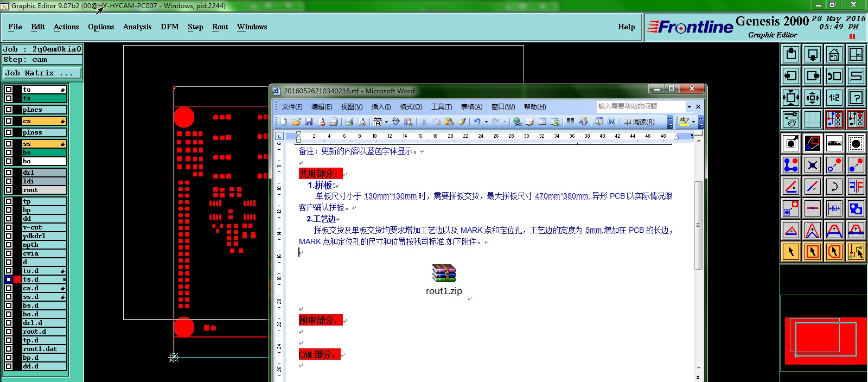Screen dimensions: 868x382
Task: Click the pan right arrow icon
Action: click(813, 76)
